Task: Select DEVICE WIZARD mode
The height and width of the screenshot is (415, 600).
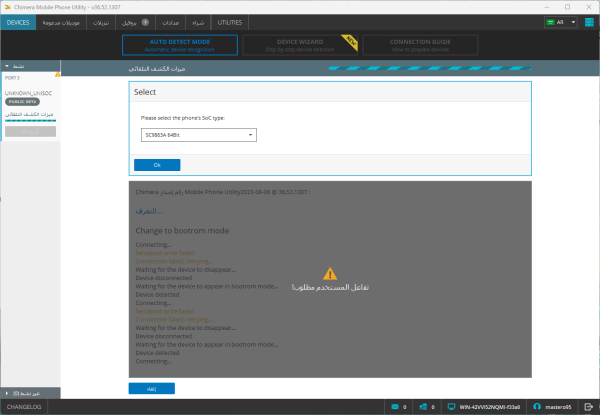Action: 300,45
